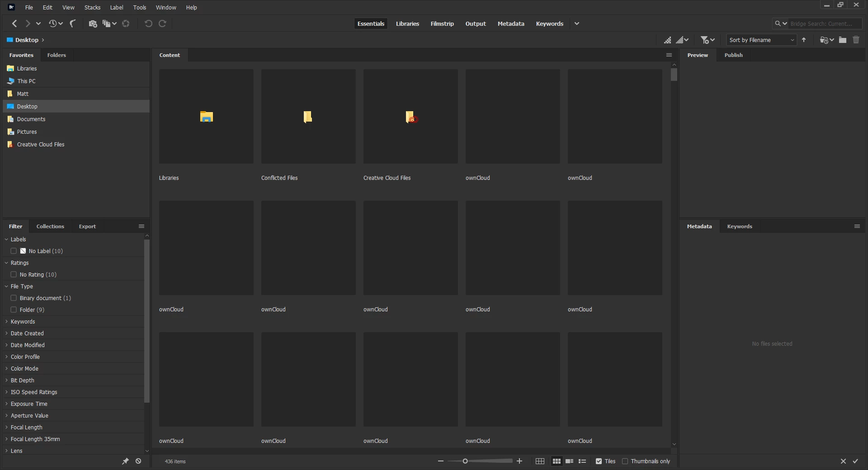868x470 pixels.
Task: Select the Conflicted Files folder thumbnail
Action: [x=308, y=117]
